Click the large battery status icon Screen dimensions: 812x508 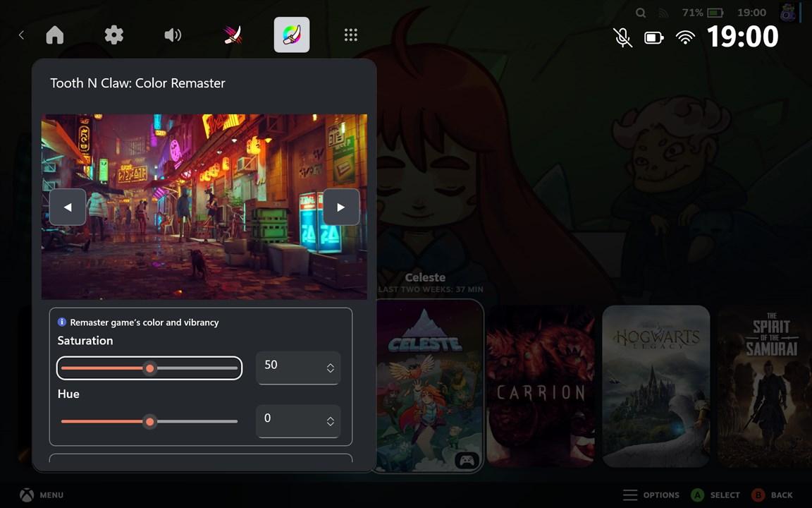coord(653,37)
